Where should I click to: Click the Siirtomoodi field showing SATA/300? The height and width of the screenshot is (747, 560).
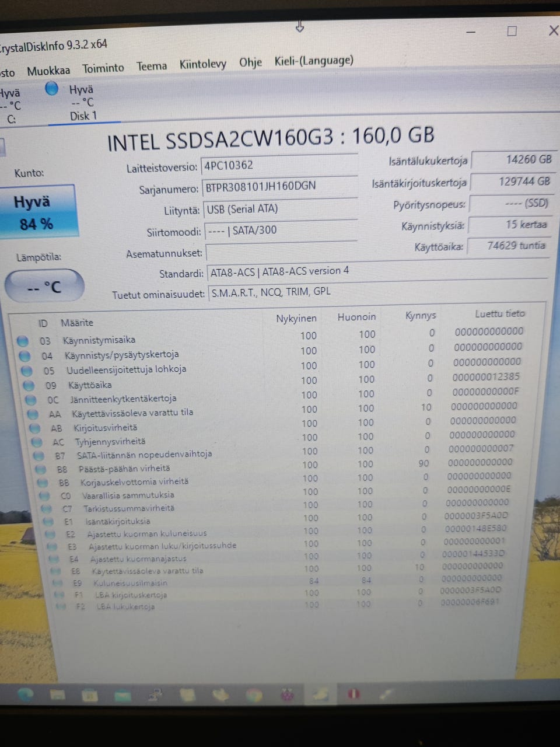point(281,231)
